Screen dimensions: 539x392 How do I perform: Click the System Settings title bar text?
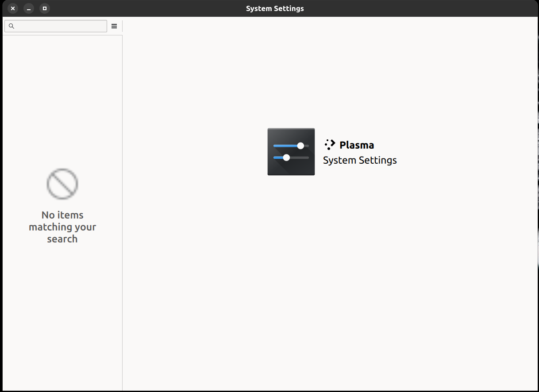click(275, 8)
